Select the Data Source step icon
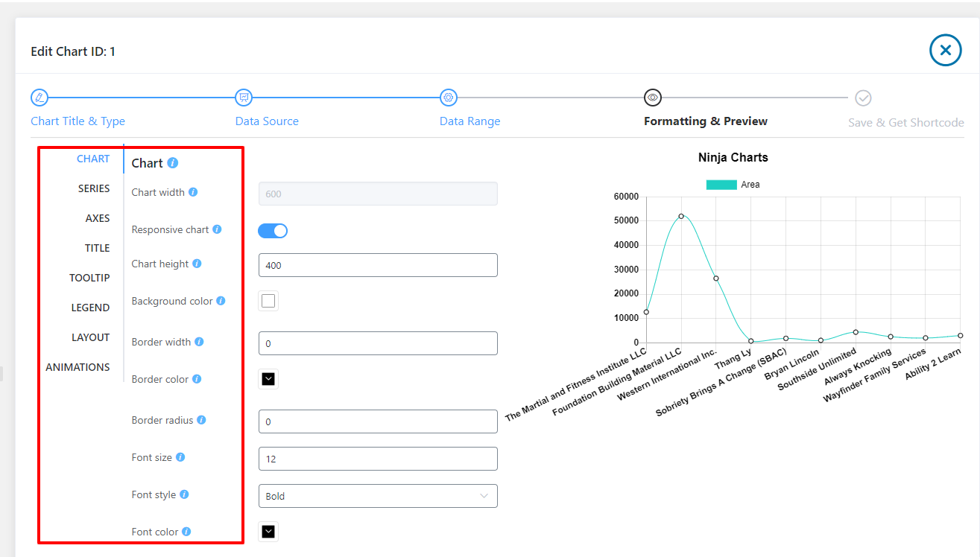The height and width of the screenshot is (557, 980). (x=244, y=98)
